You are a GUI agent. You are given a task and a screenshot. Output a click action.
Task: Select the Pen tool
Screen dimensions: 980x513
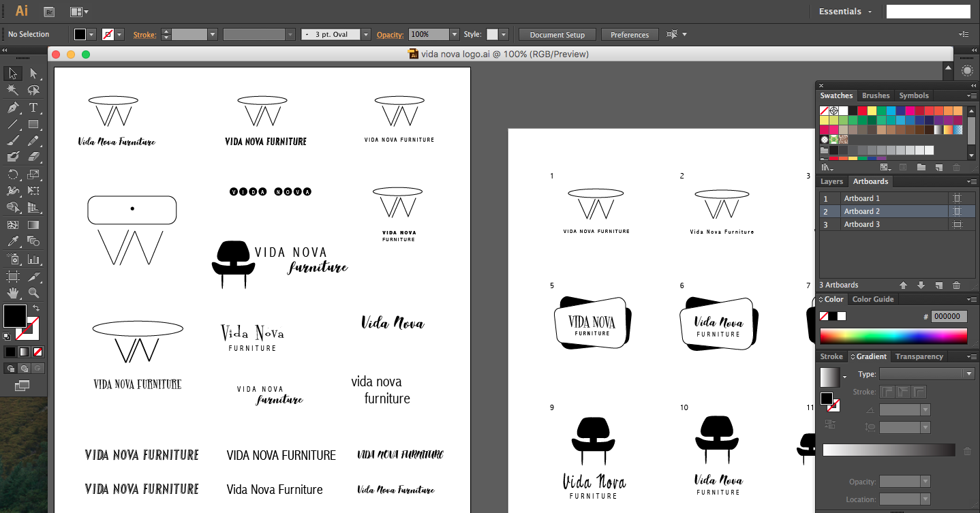(13, 108)
